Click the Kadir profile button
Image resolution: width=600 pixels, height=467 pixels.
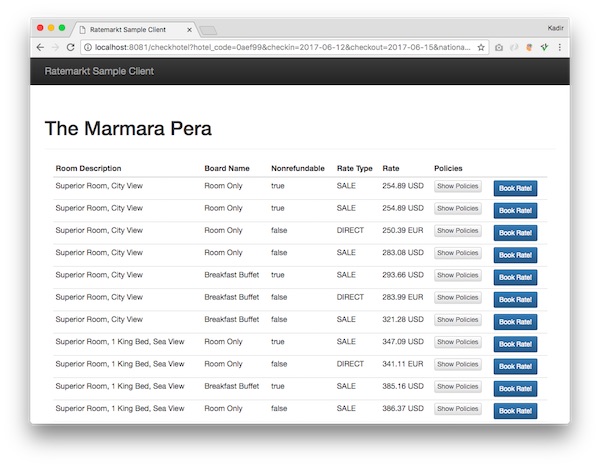point(555,28)
